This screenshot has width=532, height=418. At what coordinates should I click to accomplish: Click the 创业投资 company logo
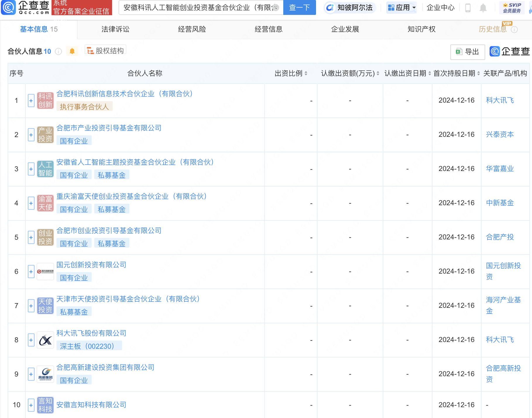[x=45, y=237]
